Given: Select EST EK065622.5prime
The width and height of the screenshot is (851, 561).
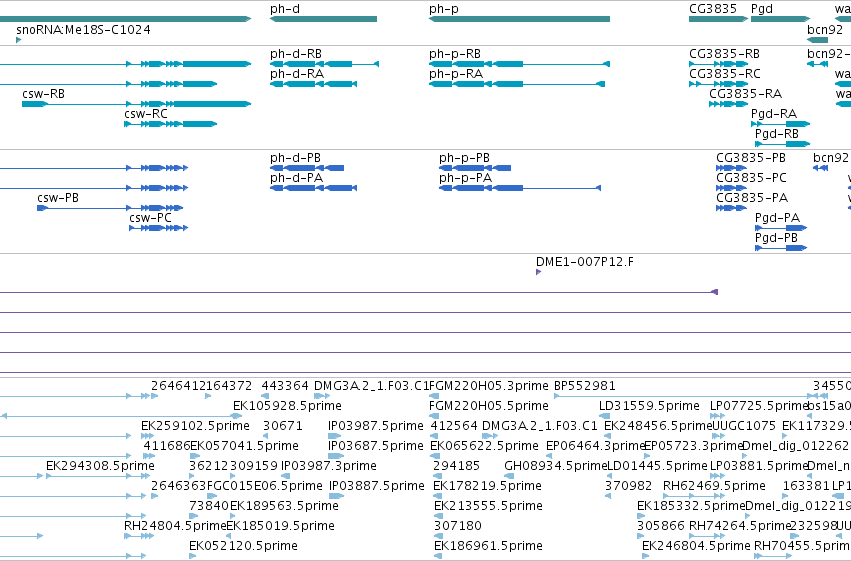Looking at the screenshot, I should 435,456.
